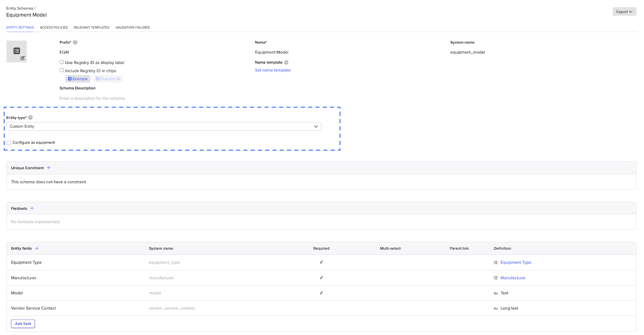This screenshot has height=335, width=644.
Task: Enable Use Registry ID as display label
Action: pos(62,62)
